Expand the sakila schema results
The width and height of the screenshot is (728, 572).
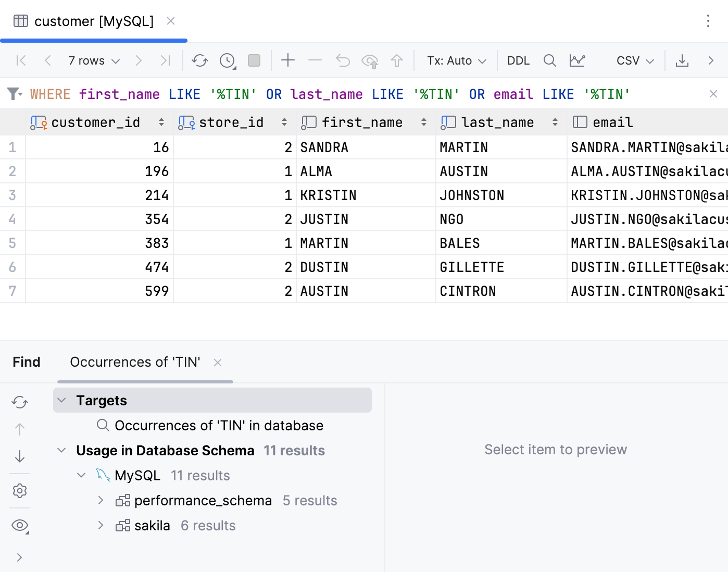[x=101, y=525]
